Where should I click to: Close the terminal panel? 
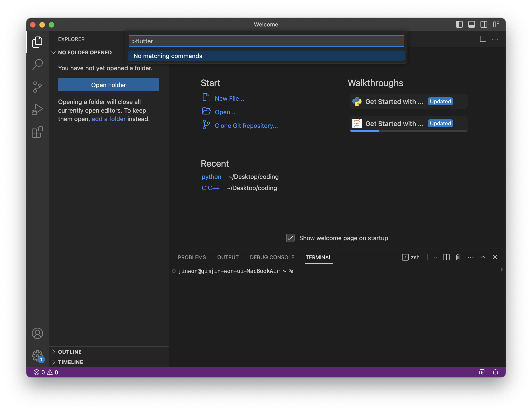coord(495,257)
